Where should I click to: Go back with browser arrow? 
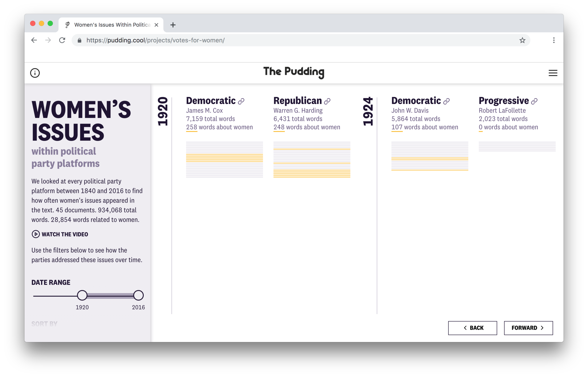coord(34,40)
